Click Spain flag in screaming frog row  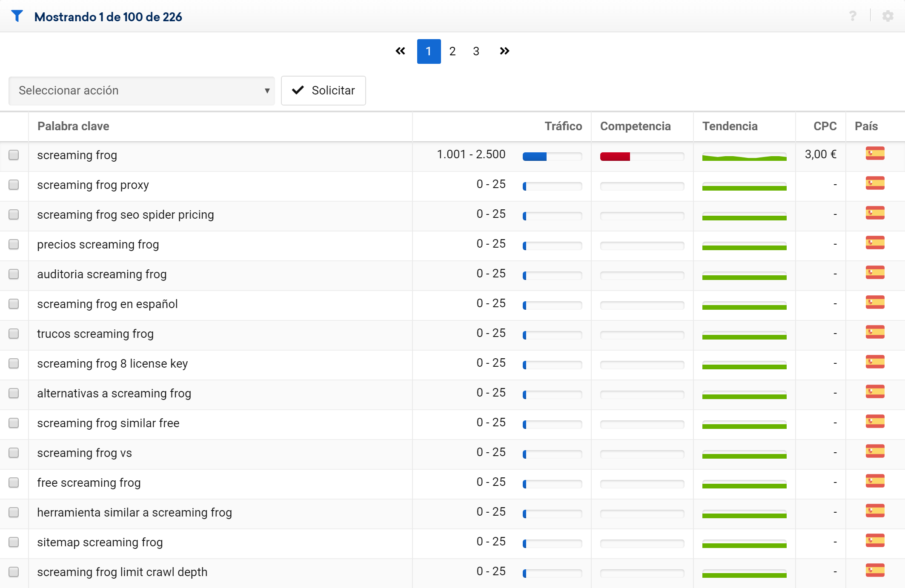(875, 154)
